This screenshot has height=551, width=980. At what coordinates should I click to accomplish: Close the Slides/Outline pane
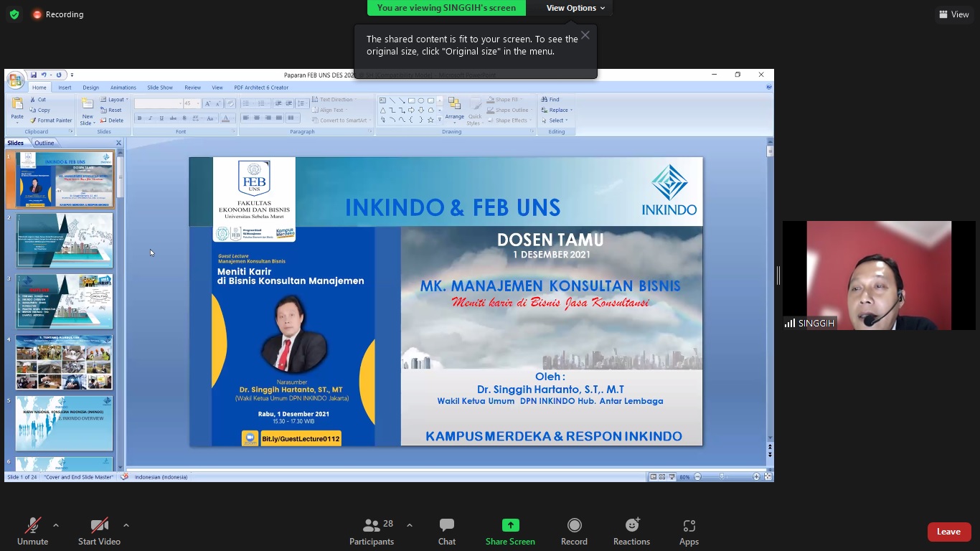tap(119, 143)
